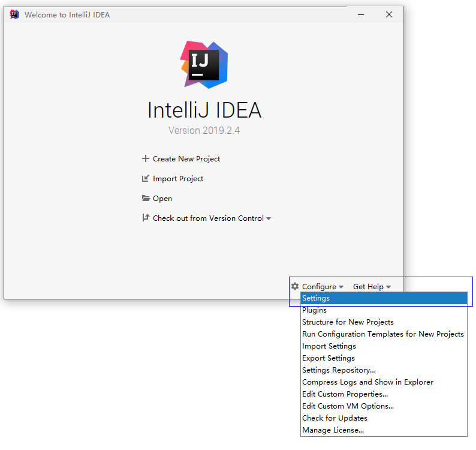Viewport: 476px width, 450px height.
Task: Click the plus icon beside Create New Project
Action: [x=146, y=158]
